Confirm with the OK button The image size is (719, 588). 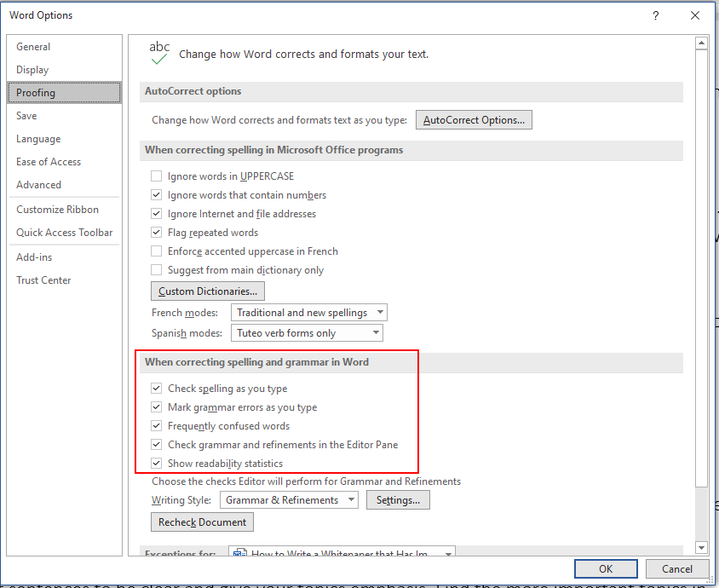tap(606, 568)
